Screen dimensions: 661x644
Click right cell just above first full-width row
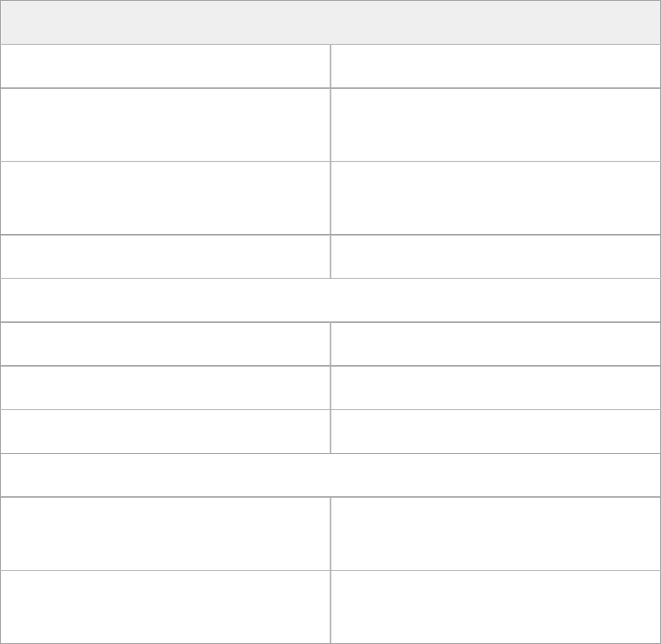(495, 256)
